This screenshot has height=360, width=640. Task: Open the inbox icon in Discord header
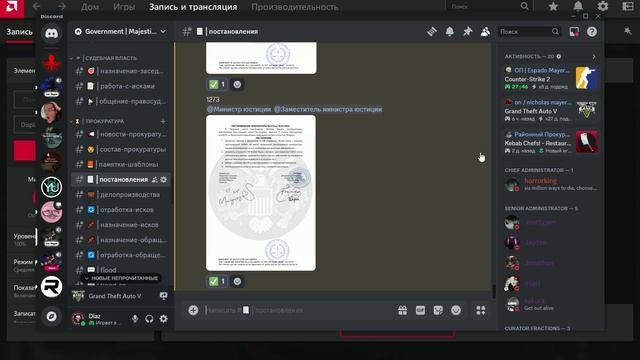point(574,32)
